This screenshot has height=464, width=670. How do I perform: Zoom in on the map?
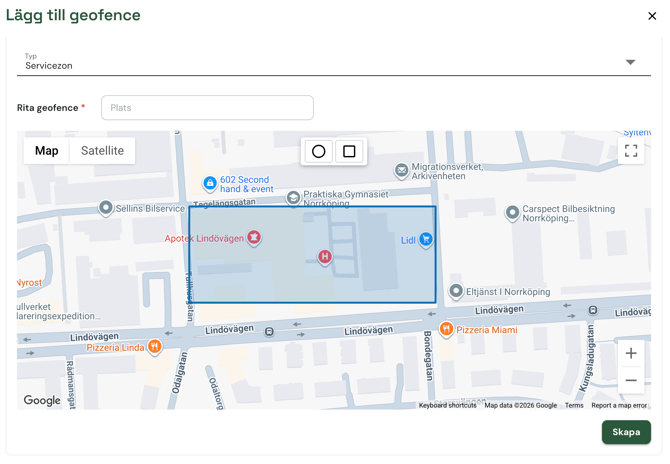(631, 353)
